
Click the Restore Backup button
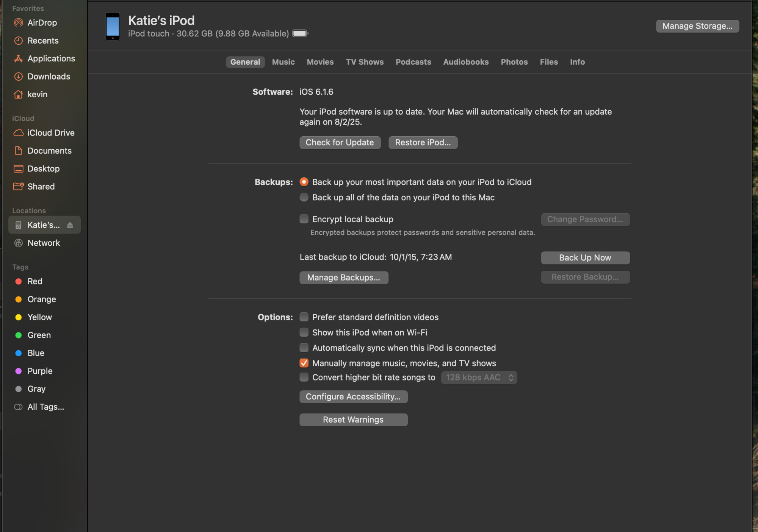point(585,277)
